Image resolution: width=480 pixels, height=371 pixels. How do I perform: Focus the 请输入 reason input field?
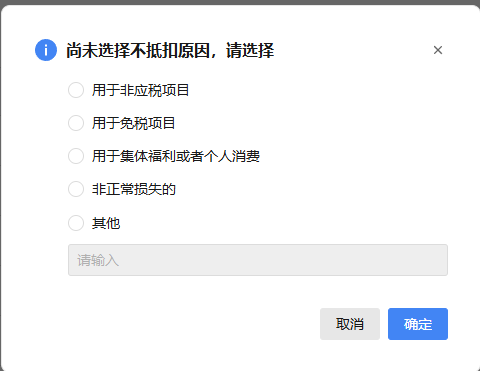258,260
